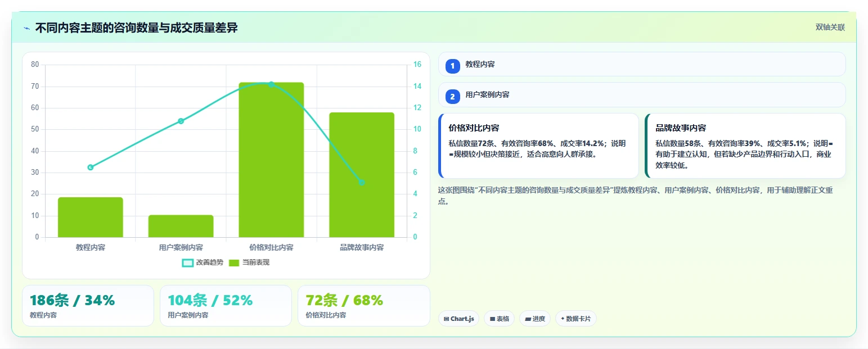Toggle the 当前表现 legend item
Image resolution: width=868 pixels, height=349 pixels.
click(x=249, y=262)
